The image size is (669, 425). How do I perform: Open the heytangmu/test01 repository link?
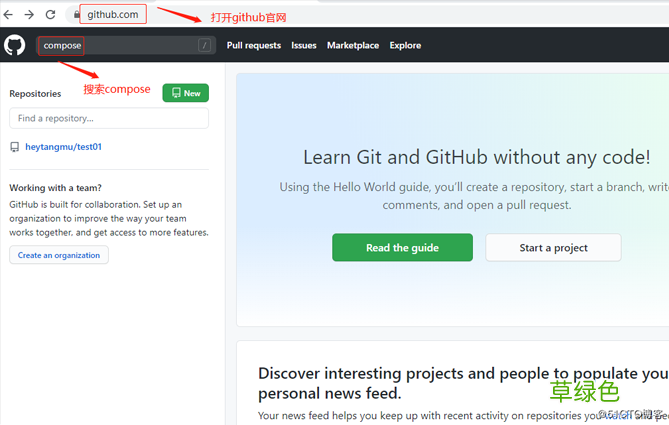(64, 147)
